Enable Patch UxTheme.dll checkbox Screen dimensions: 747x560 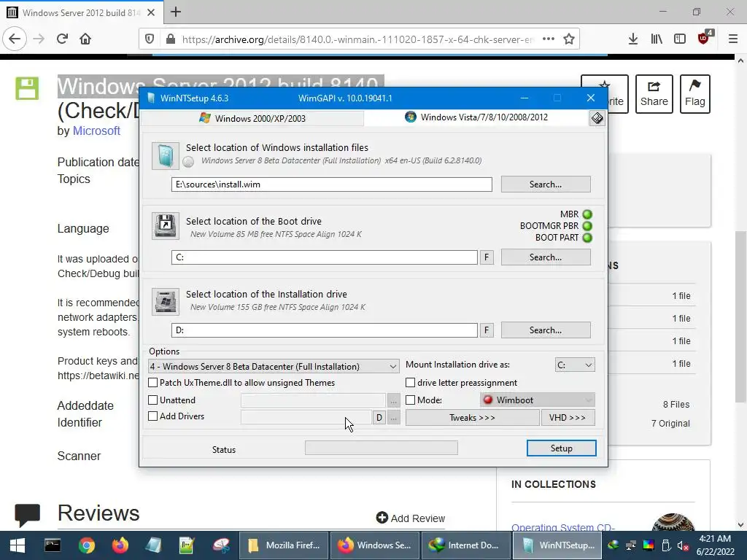(x=153, y=382)
